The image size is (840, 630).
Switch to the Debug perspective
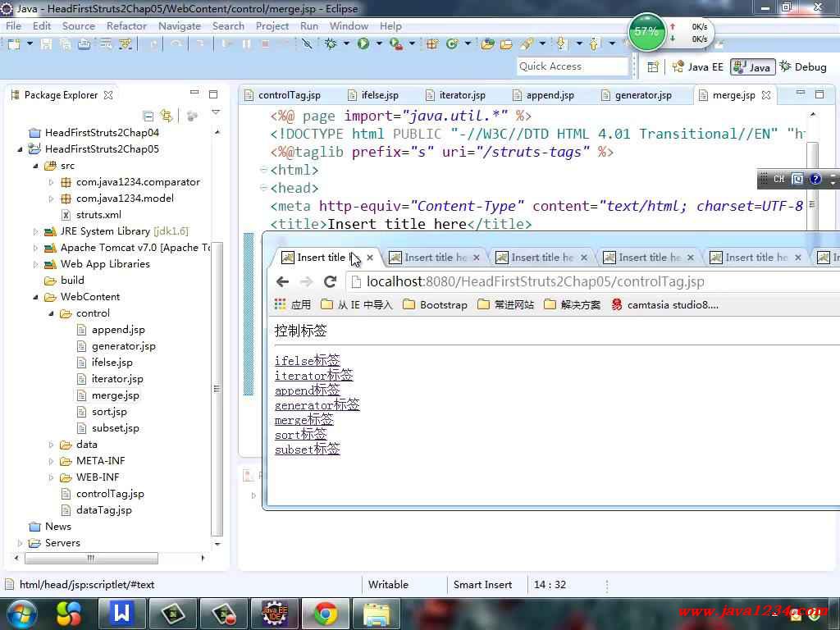pos(803,66)
